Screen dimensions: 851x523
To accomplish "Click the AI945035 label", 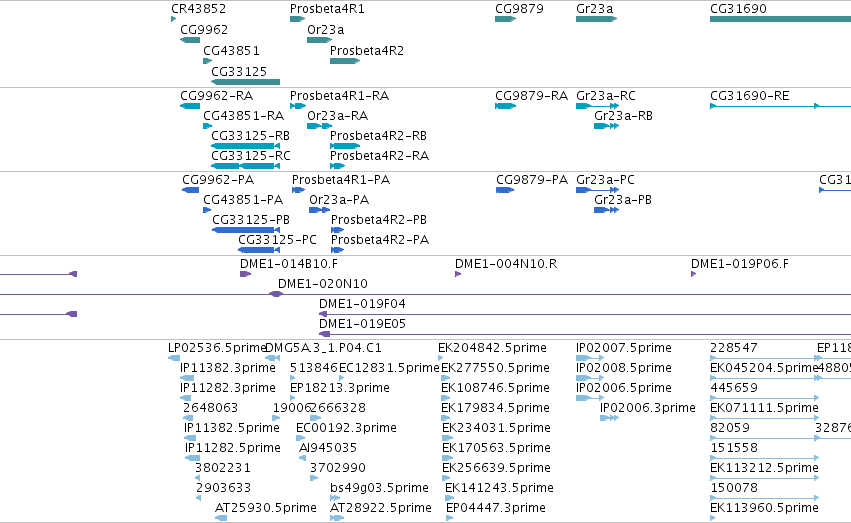I will [x=328, y=449].
